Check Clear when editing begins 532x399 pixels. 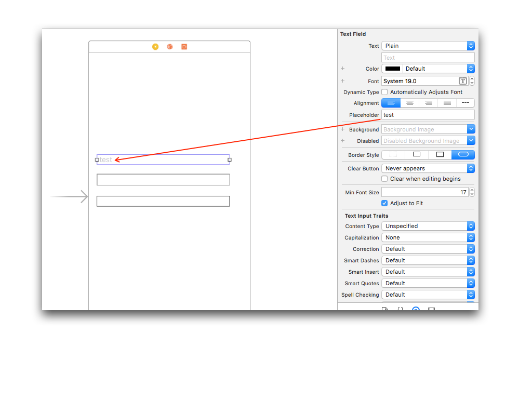[x=384, y=179]
